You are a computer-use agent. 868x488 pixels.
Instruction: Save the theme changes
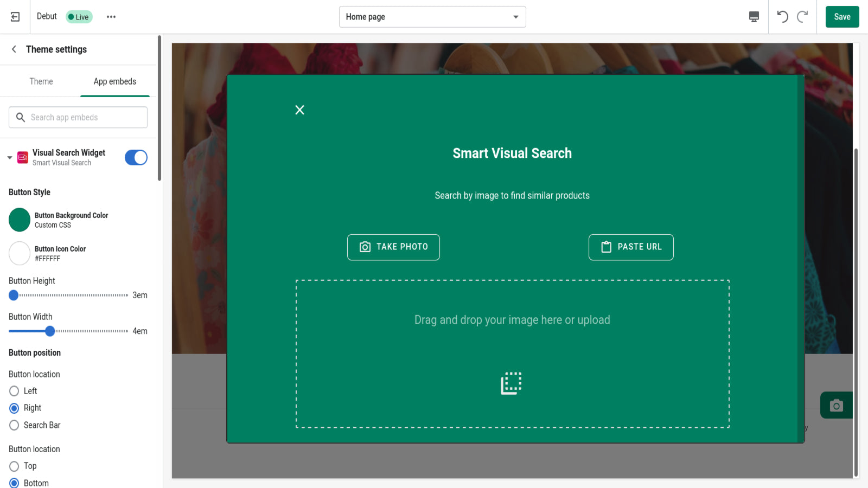point(842,17)
